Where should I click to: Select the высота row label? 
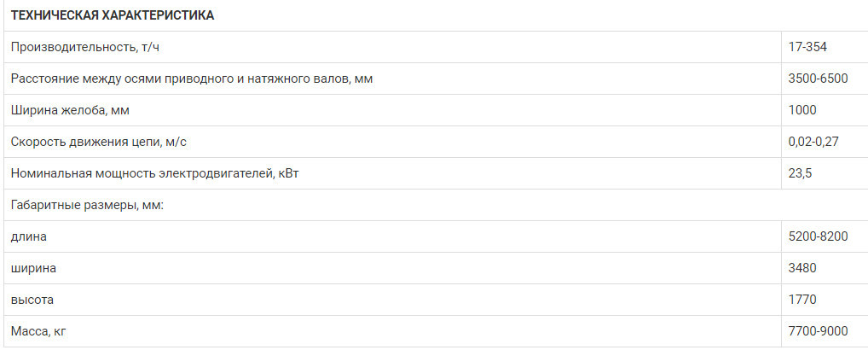pos(32,300)
